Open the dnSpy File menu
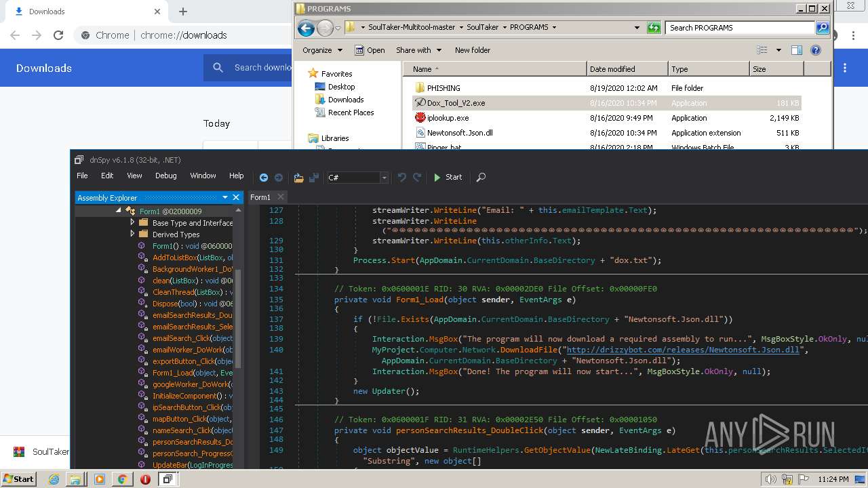This screenshot has height=488, width=868. [82, 176]
